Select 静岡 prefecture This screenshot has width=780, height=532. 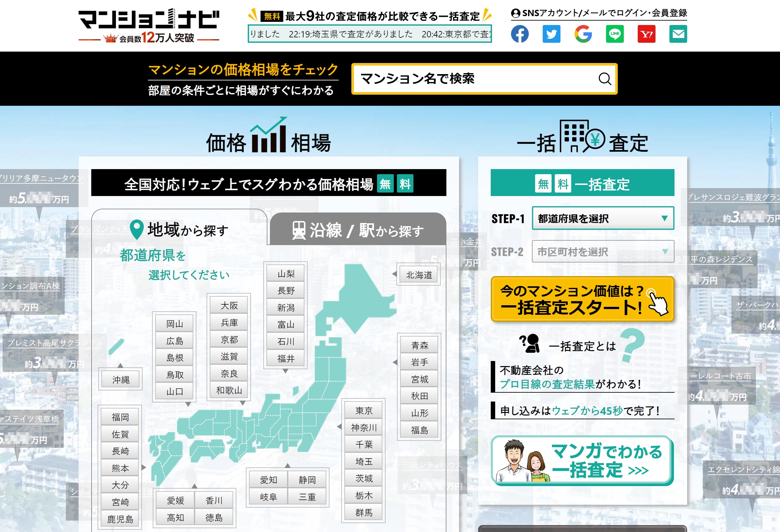click(307, 480)
